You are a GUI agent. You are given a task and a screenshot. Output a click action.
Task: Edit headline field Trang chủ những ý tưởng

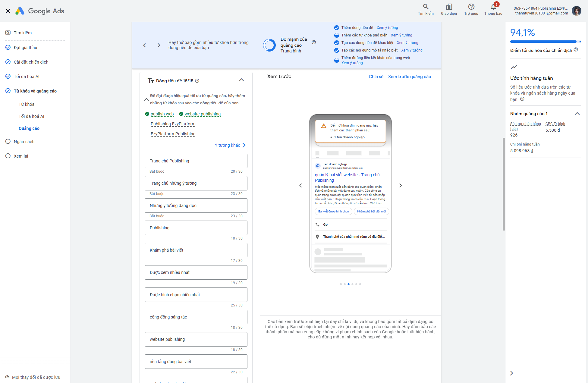point(196,183)
